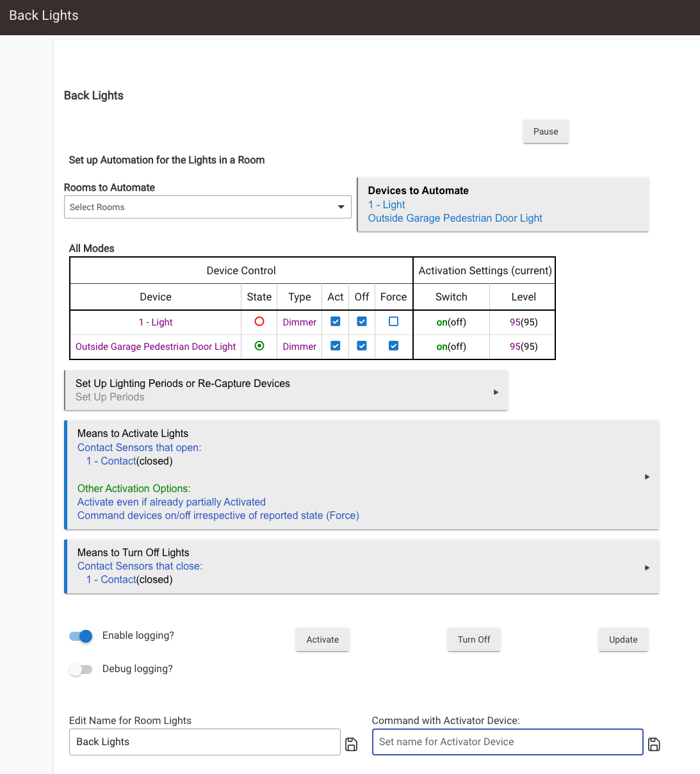Open the Select Rooms dropdown
Image resolution: width=700 pixels, height=774 pixels.
[x=208, y=207]
